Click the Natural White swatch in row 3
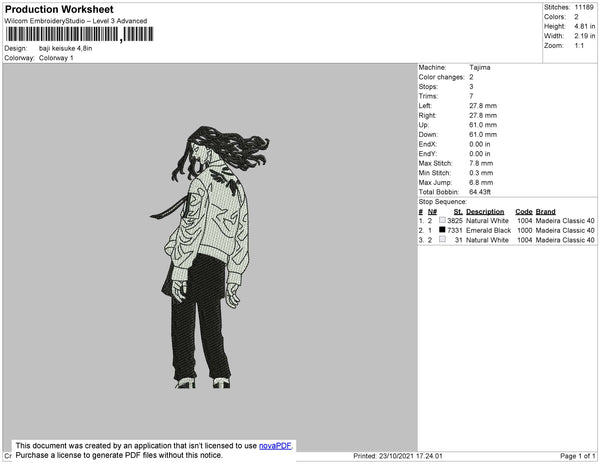 pos(442,239)
